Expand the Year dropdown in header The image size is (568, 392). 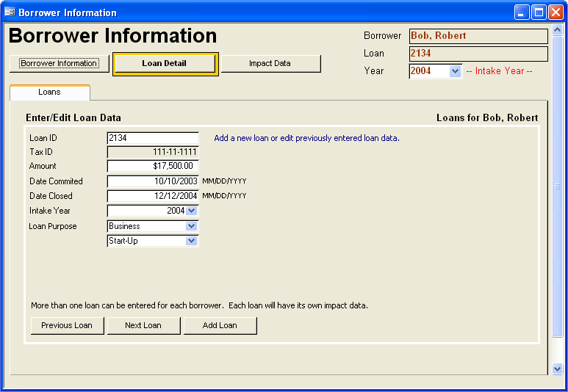tap(455, 71)
